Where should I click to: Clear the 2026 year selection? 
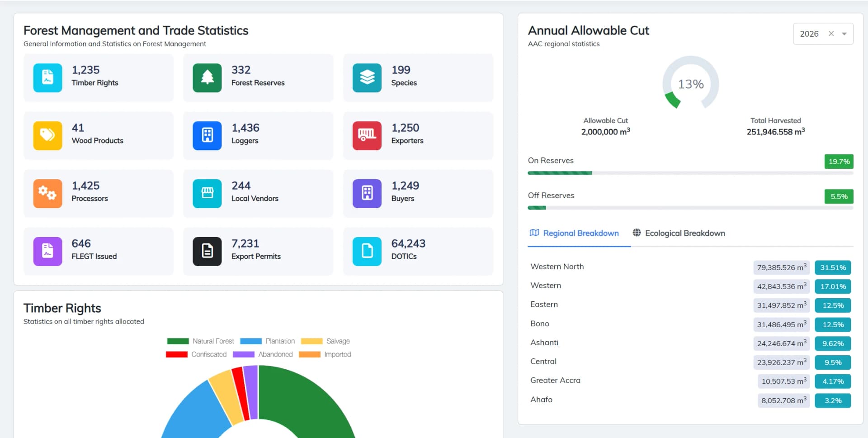pyautogui.click(x=831, y=33)
